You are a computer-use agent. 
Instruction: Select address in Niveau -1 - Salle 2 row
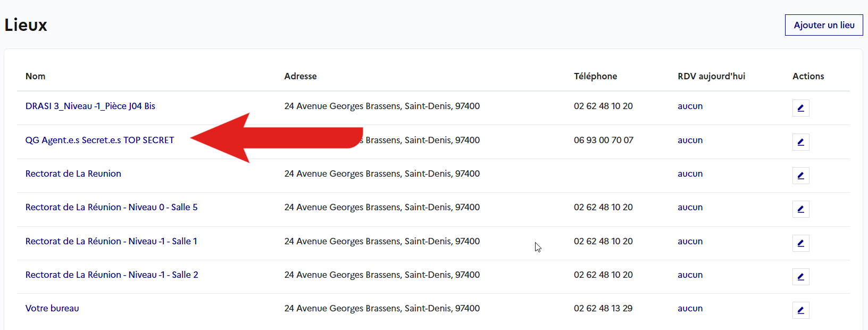pos(382,275)
